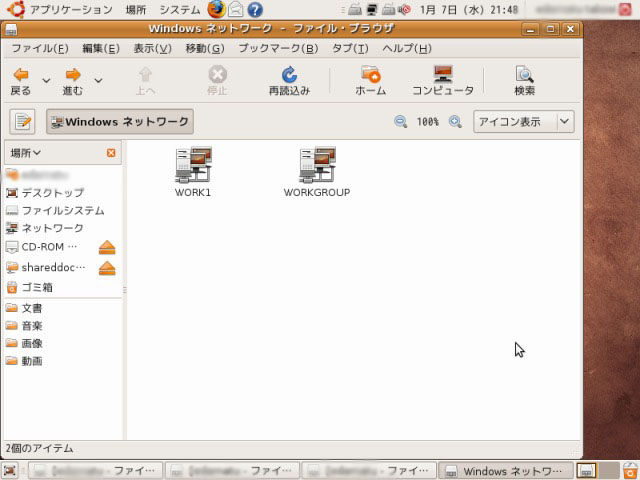Click the clock showing 1月 7日 21:48
The width and height of the screenshot is (640, 480).
469,9
